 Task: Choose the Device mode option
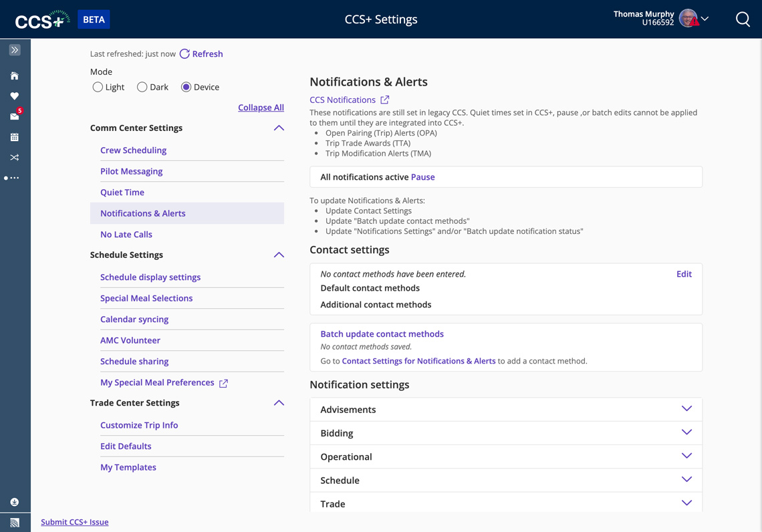pos(185,87)
